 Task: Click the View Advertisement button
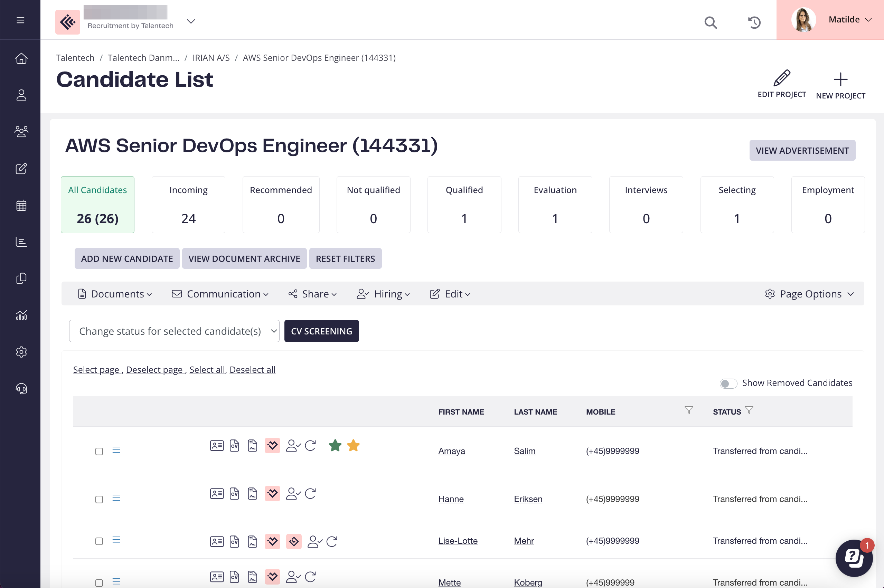tap(802, 150)
